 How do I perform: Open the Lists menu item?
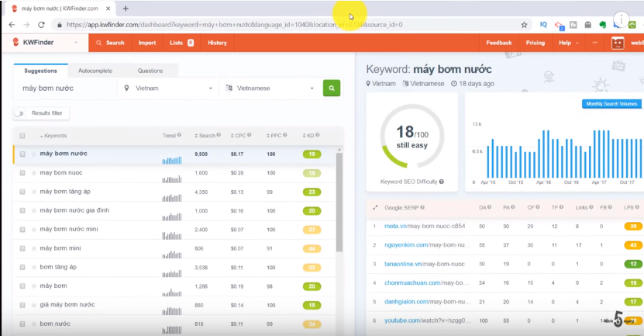coord(181,43)
